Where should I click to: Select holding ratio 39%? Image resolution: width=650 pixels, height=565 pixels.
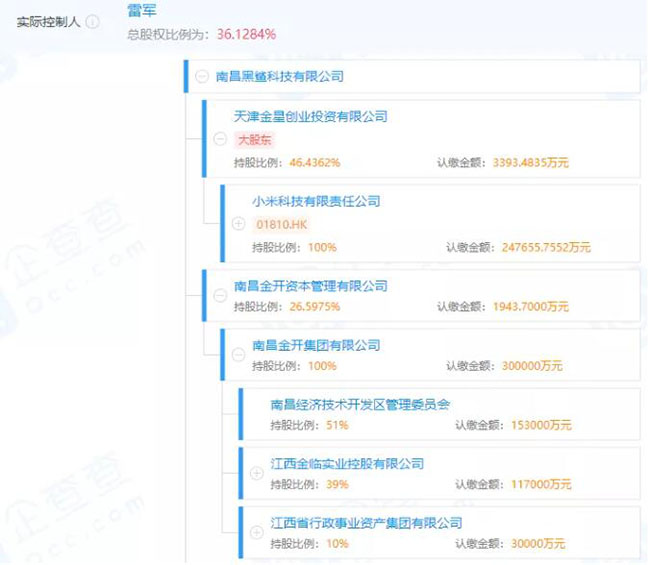coord(337,485)
